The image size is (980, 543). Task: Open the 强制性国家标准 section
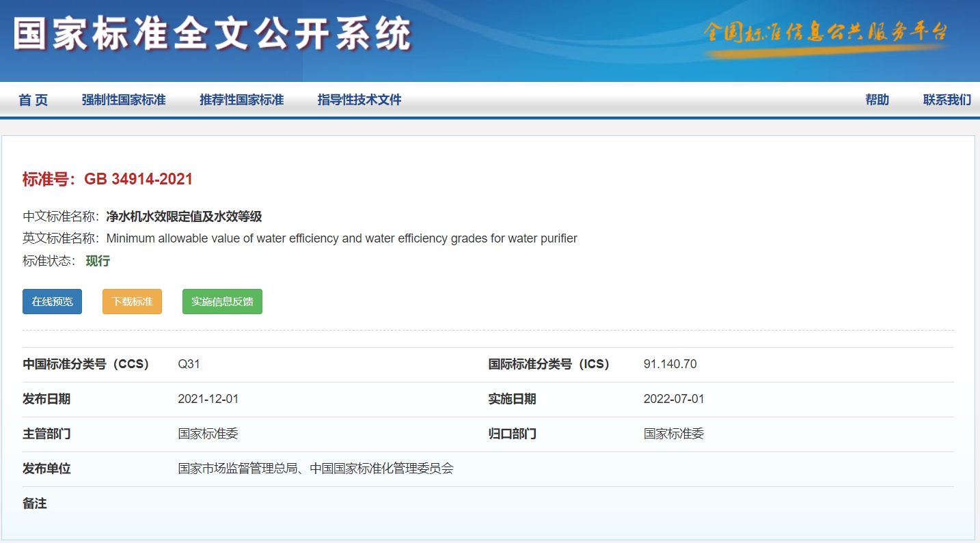coord(124,100)
